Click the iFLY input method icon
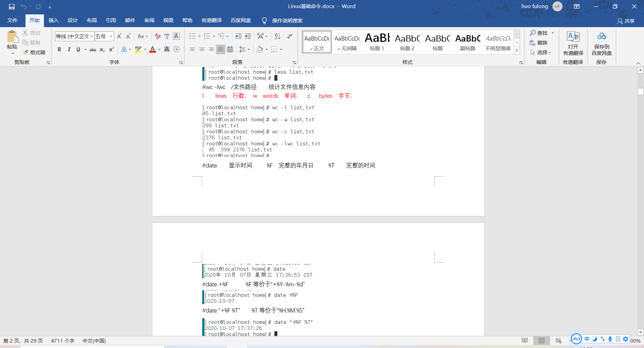This screenshot has width=644, height=348. point(576,339)
